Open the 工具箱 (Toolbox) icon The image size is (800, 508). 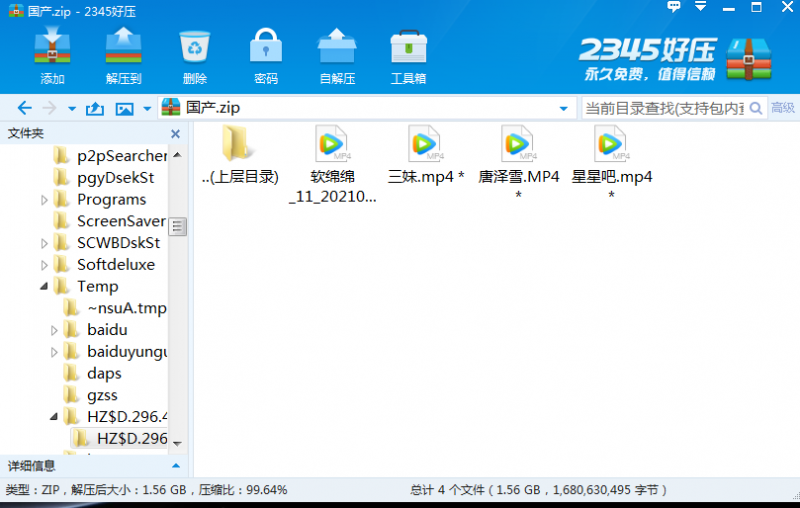point(408,54)
